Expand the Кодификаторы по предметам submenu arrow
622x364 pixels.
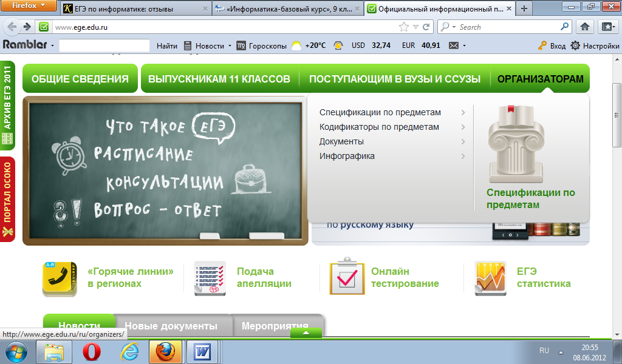coord(463,127)
